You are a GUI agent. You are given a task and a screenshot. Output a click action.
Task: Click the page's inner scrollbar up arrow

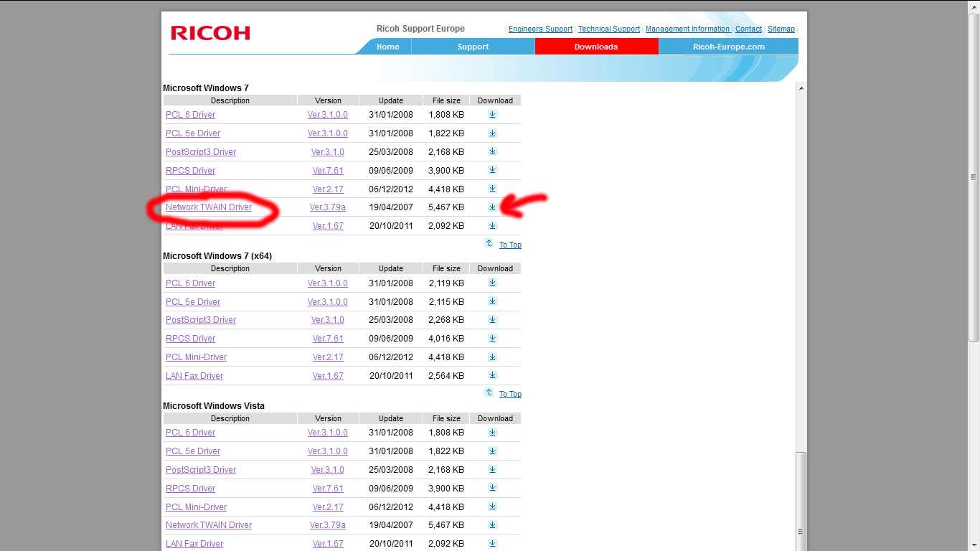tap(801, 88)
